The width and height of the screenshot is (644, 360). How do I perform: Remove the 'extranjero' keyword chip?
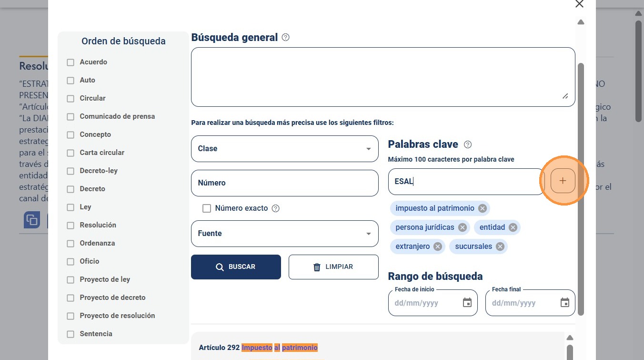click(438, 247)
